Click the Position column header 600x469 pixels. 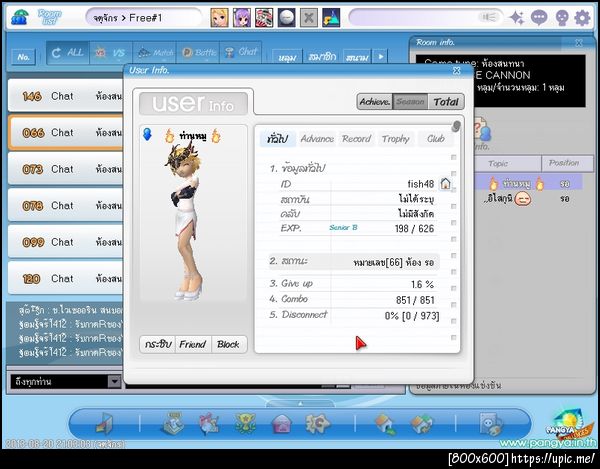[567, 163]
